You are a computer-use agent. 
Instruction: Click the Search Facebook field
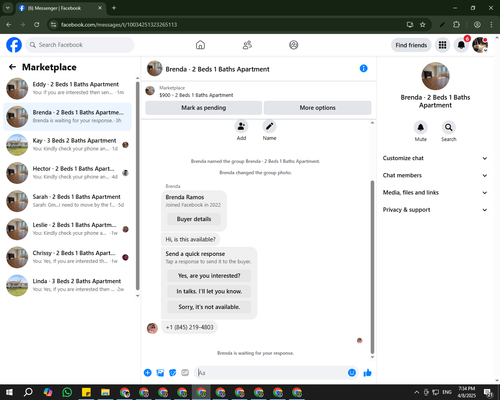tap(80, 45)
